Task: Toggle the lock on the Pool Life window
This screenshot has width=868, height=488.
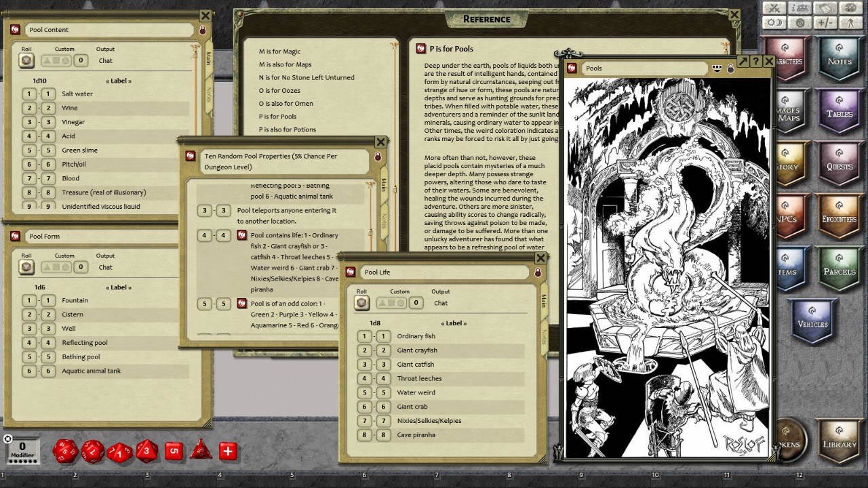Action: coord(537,272)
